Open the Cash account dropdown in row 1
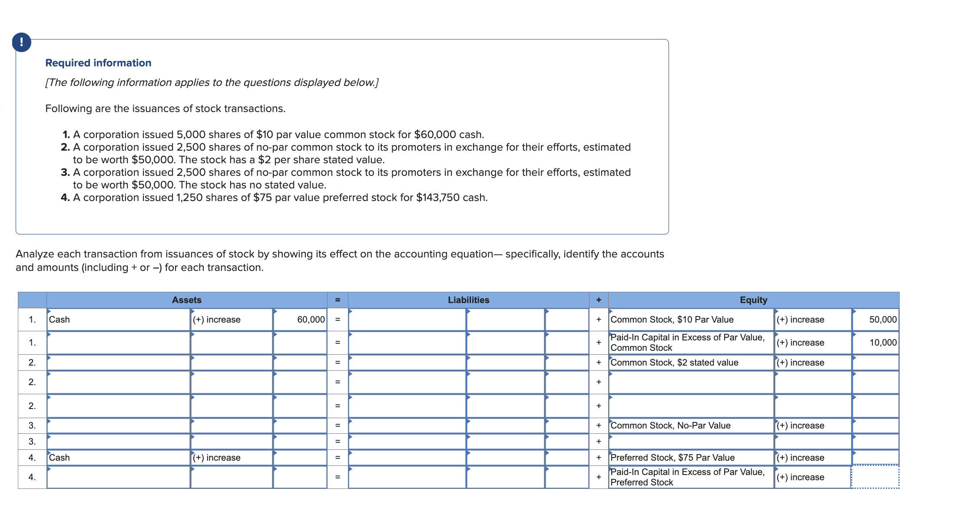The width and height of the screenshot is (980, 508). (x=118, y=320)
